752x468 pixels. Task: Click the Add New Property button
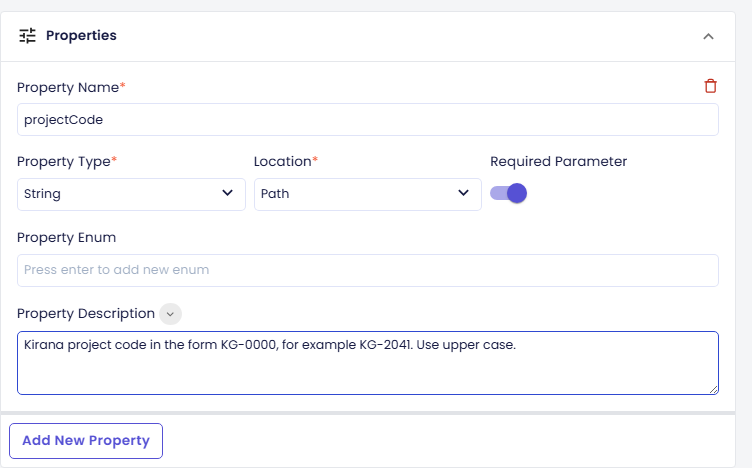[x=86, y=441]
